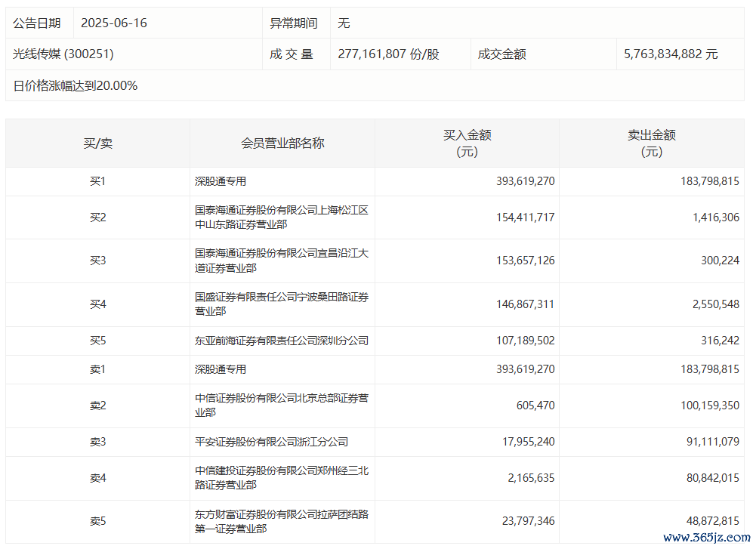
Task: Select the 卖1 row label
Action: click(x=98, y=370)
